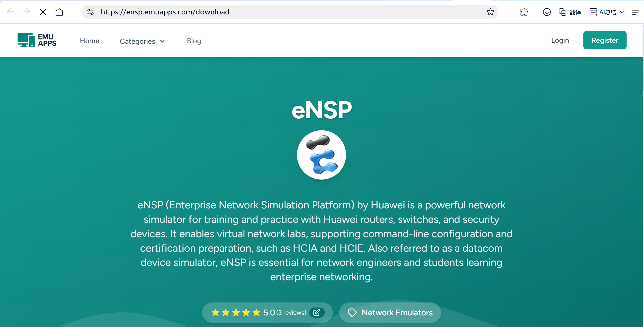Open the browser extensions puzzle icon
The width and height of the screenshot is (644, 327).
[x=524, y=12]
